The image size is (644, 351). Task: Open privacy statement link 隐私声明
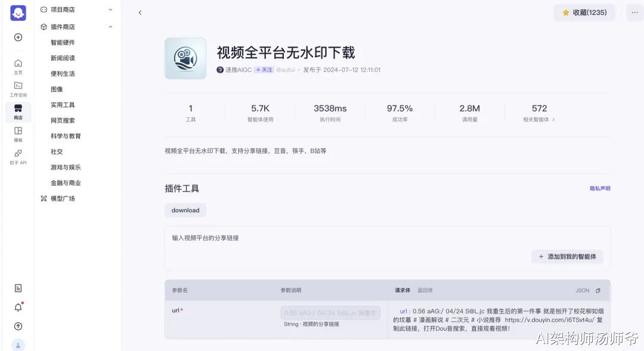coord(600,188)
